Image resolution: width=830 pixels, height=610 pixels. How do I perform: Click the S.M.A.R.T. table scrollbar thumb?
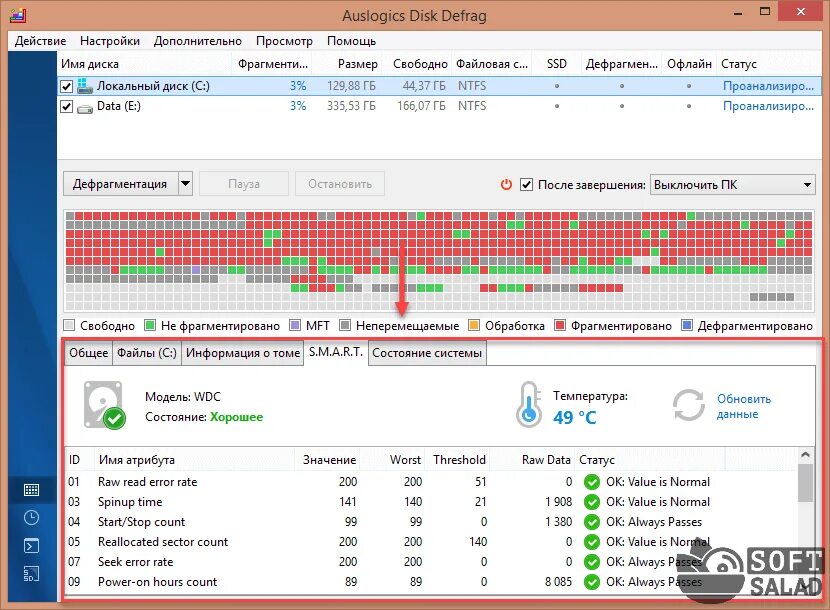click(805, 483)
